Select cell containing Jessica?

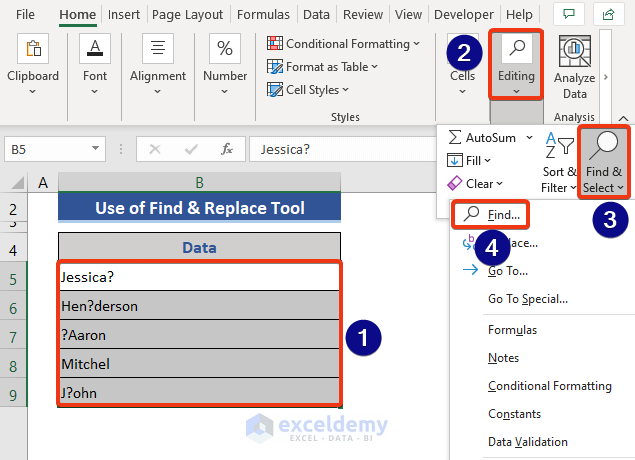[199, 277]
